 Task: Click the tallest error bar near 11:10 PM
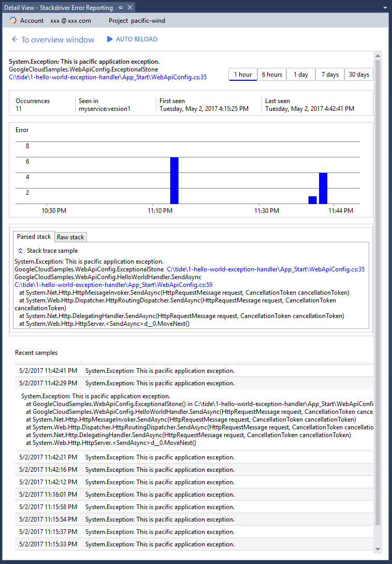[x=174, y=180]
